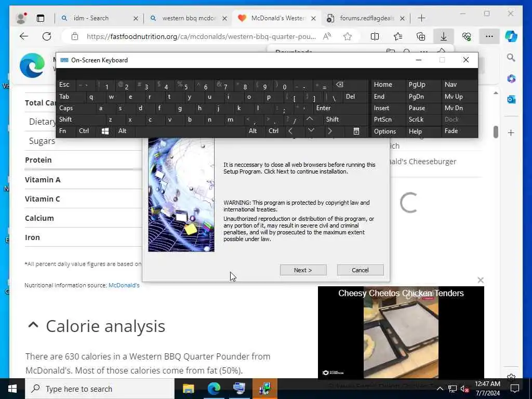
Task: Reload the page with the refresh icon
Action: pyautogui.click(x=47, y=36)
